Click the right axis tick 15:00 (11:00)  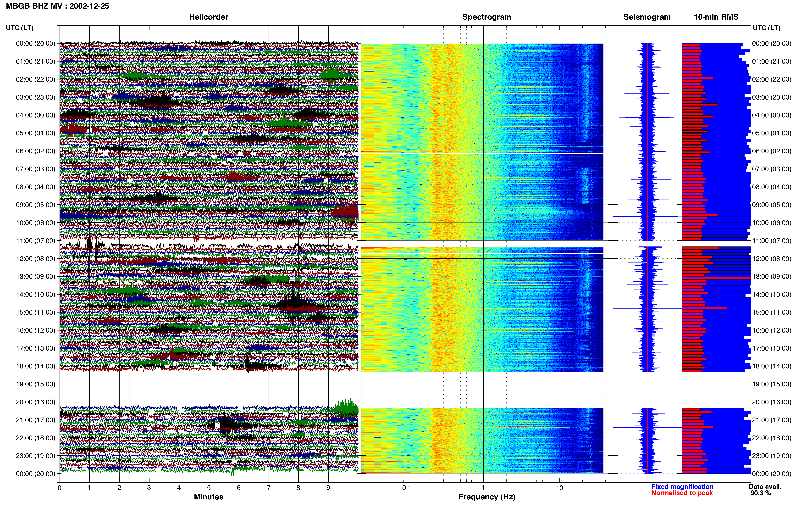(x=772, y=313)
